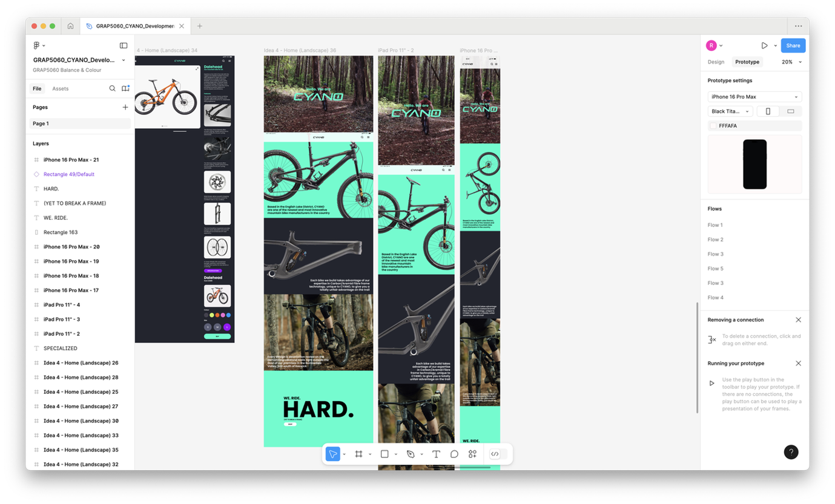835x504 pixels.
Task: Open a new tab with plus
Action: (x=200, y=26)
